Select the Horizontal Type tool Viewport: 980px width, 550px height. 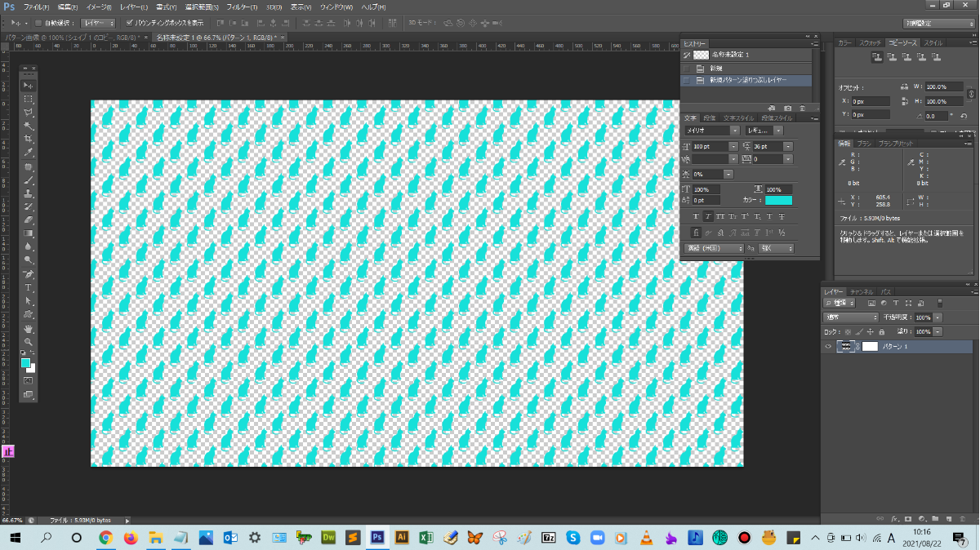coord(29,288)
